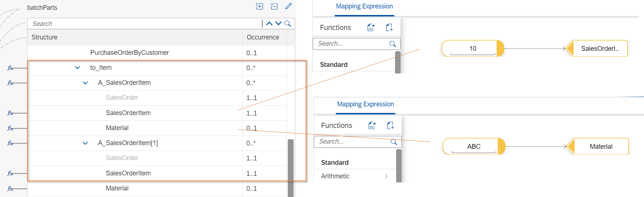The image size is (644, 197).
Task: Click fx icon beside A_SalesOrderItem[1] row
Action: (x=10, y=143)
